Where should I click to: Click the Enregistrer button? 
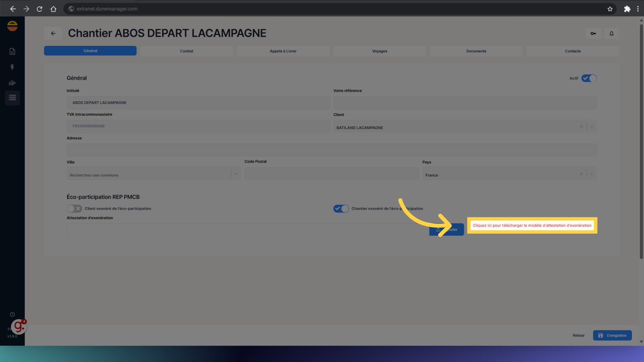(x=612, y=335)
